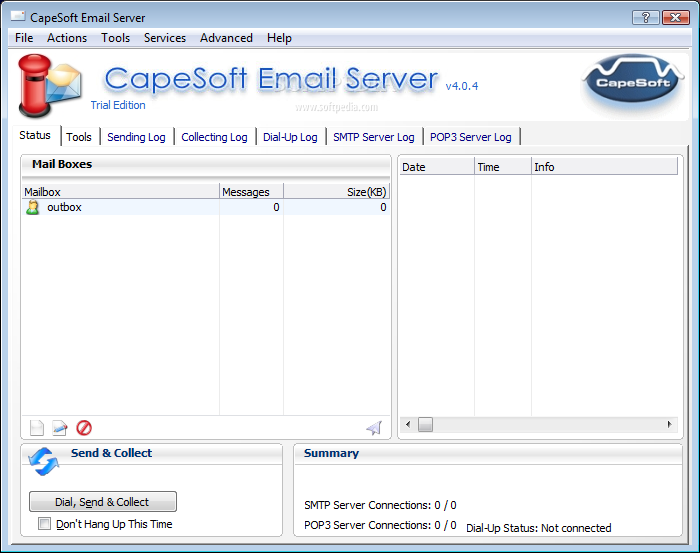700x553 pixels.
Task: Switch to the Dial-Up Log tab
Action: 290,137
